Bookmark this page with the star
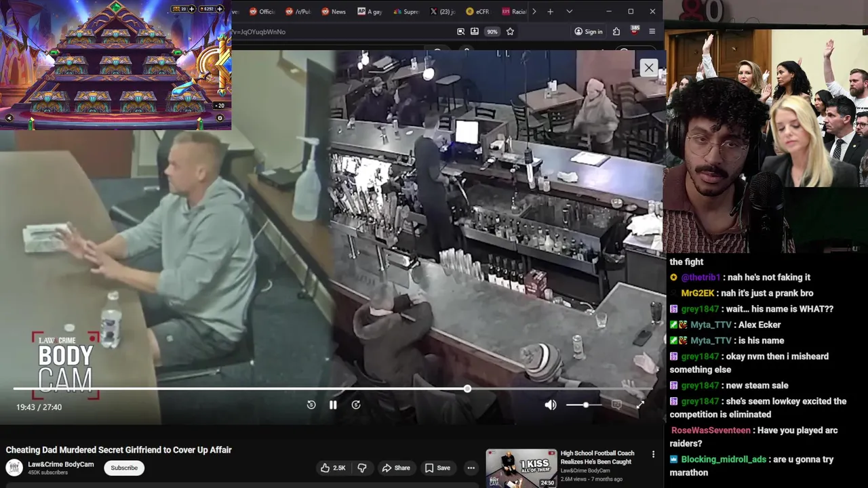868x488 pixels. click(x=510, y=32)
